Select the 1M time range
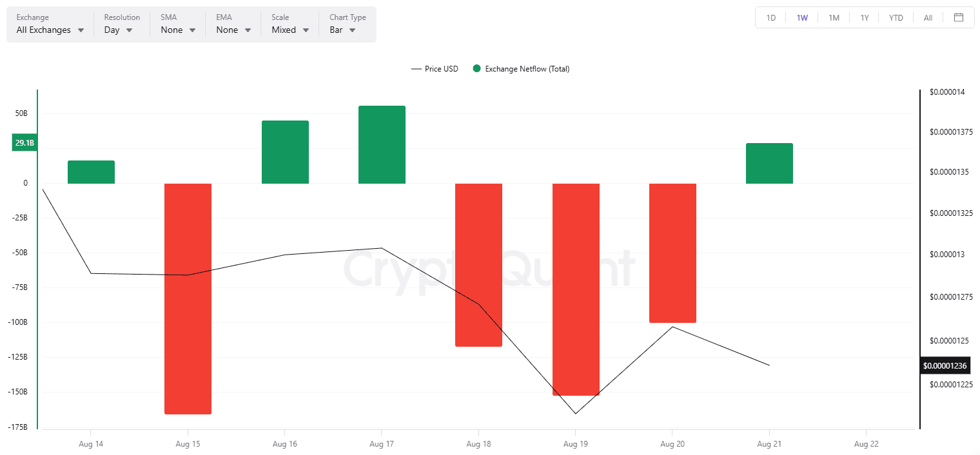Screen dimensions: 980x455 pyautogui.click(x=834, y=17)
